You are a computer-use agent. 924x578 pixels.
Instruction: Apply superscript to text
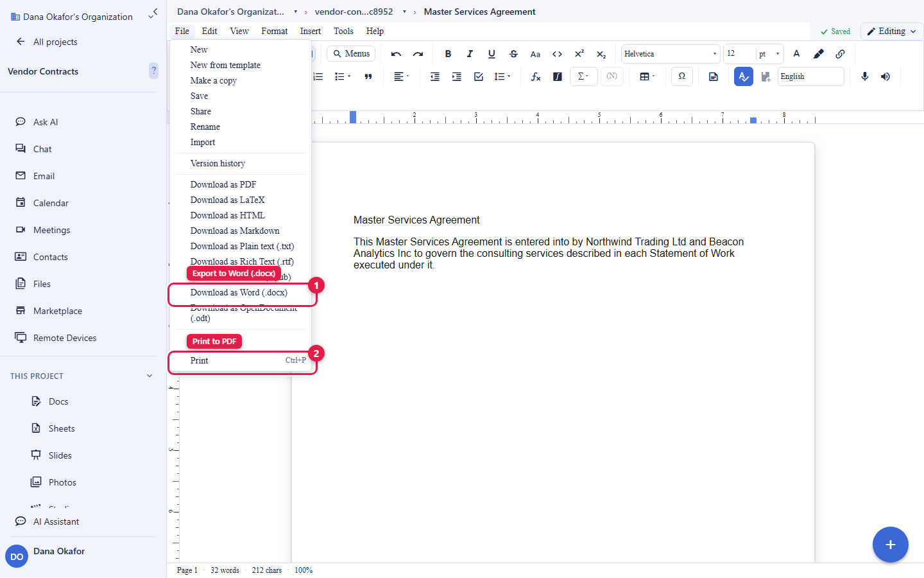click(x=579, y=54)
